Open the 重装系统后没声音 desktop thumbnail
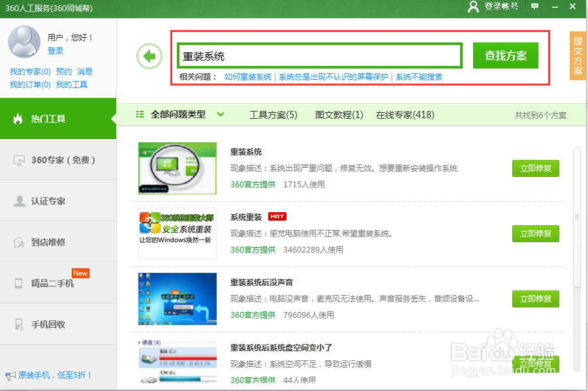 [x=178, y=299]
